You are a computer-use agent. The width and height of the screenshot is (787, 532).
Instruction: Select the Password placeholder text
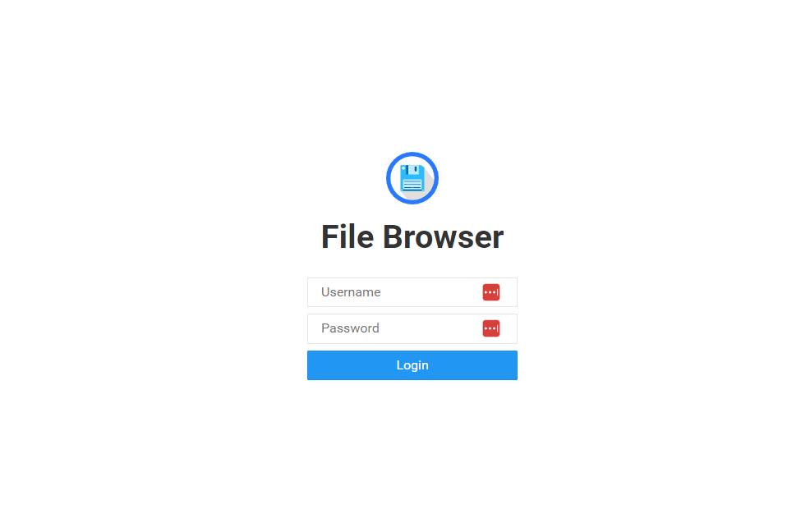(350, 328)
